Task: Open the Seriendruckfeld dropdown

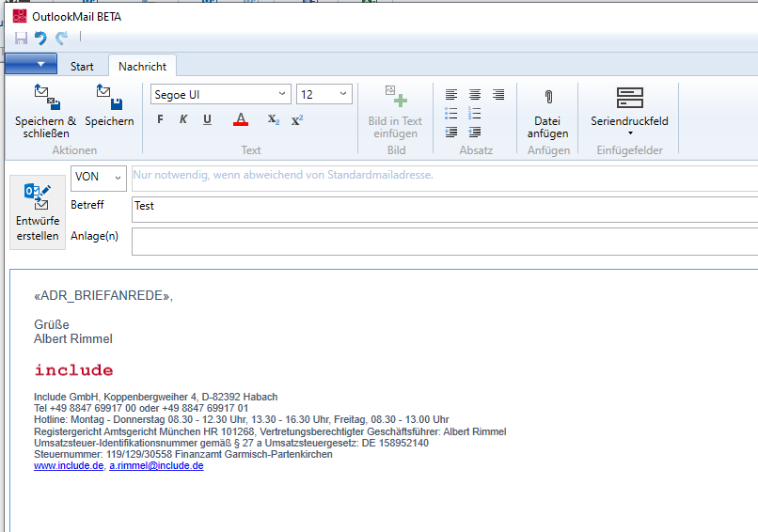Action: click(629, 112)
